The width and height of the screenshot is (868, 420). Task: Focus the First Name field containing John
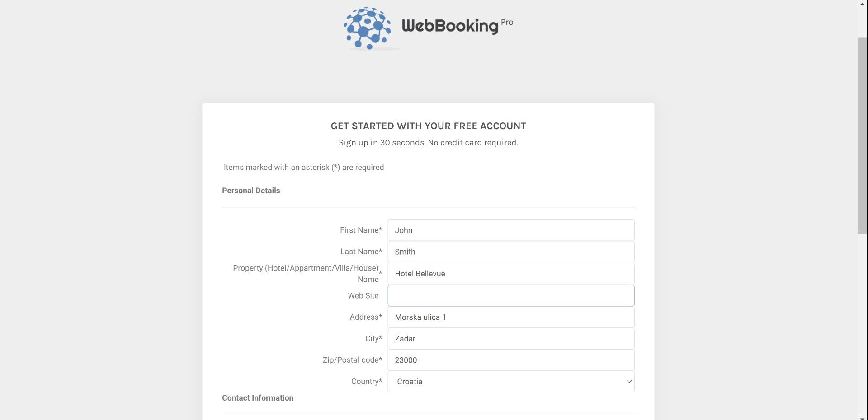511,230
